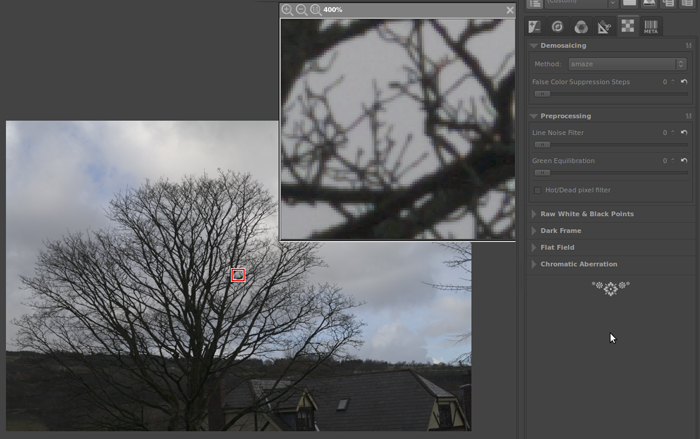Reset False Color Suppression Steps value
Viewport: 700px width, 439px height.
click(x=685, y=82)
